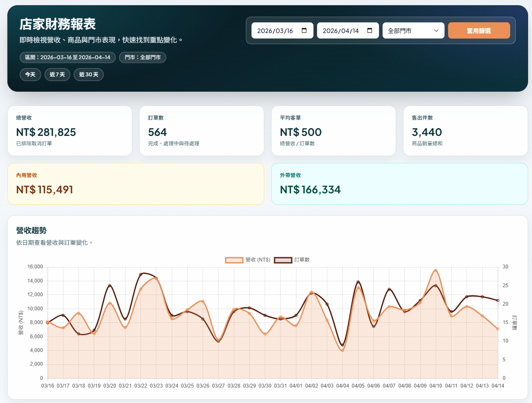
Task: Open the start date calendar picker icon
Action: pos(304,30)
